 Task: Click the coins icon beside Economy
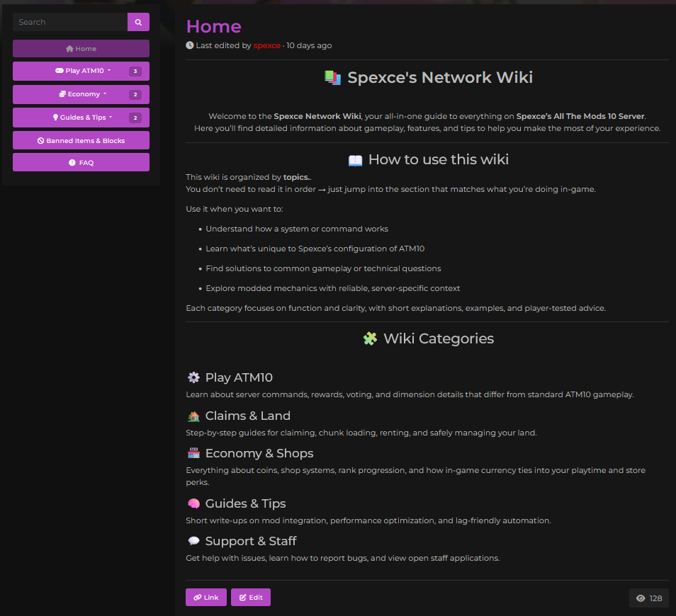tap(62, 94)
